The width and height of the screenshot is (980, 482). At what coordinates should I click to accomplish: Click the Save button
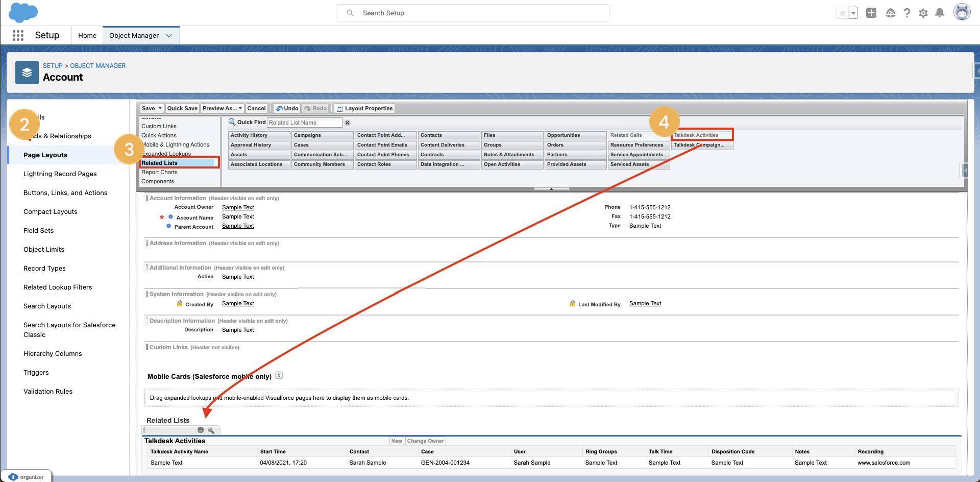(x=149, y=108)
